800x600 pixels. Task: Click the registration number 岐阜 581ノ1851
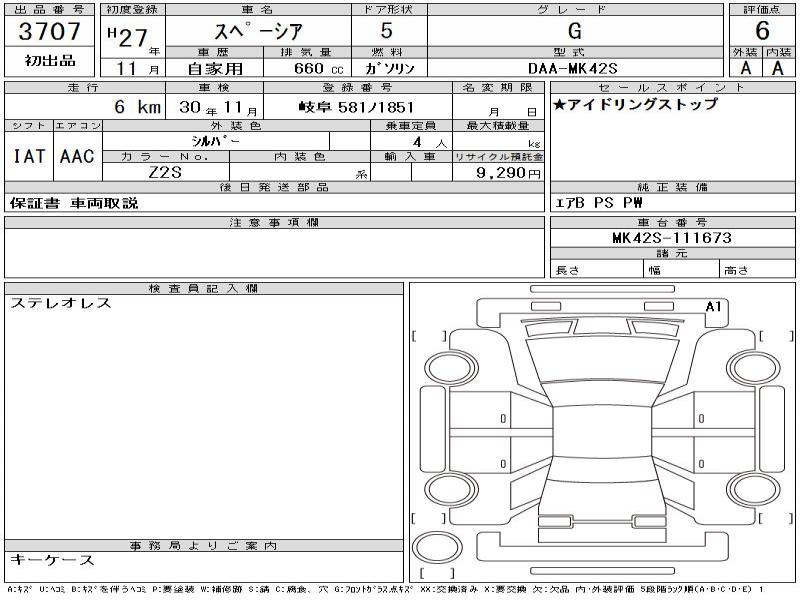pyautogui.click(x=356, y=108)
